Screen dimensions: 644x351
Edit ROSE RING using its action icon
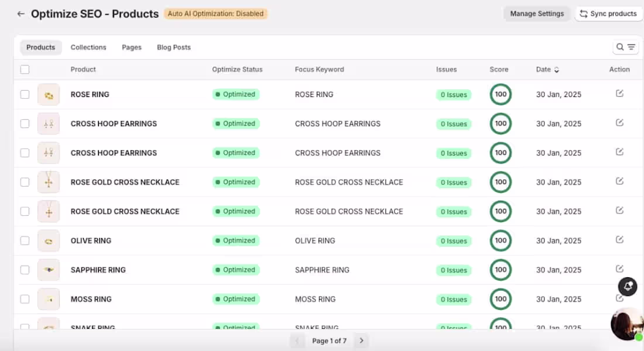[x=620, y=94]
